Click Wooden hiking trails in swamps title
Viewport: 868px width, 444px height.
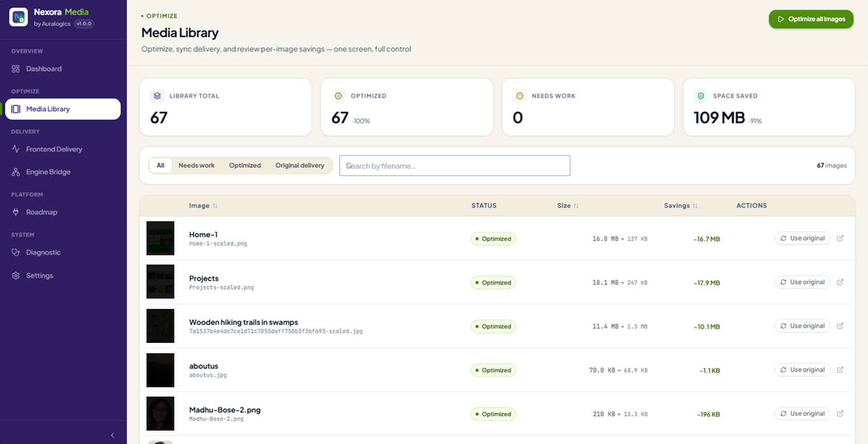pyautogui.click(x=243, y=322)
